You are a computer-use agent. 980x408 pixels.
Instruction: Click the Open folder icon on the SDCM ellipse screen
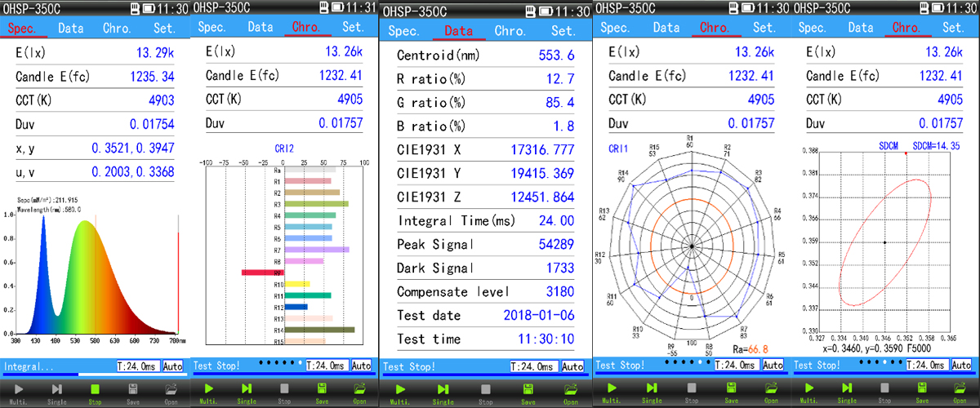click(x=962, y=389)
